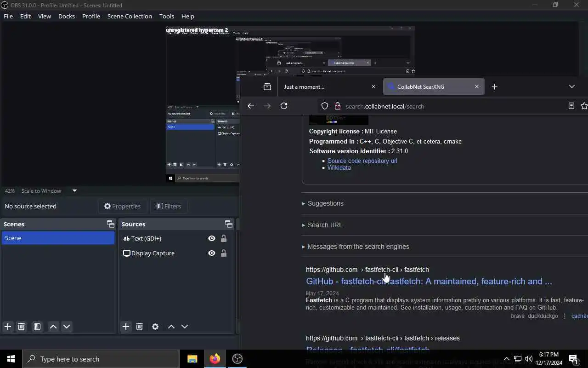
Task: Select the Scene item in Scenes list
Action: coord(58,238)
